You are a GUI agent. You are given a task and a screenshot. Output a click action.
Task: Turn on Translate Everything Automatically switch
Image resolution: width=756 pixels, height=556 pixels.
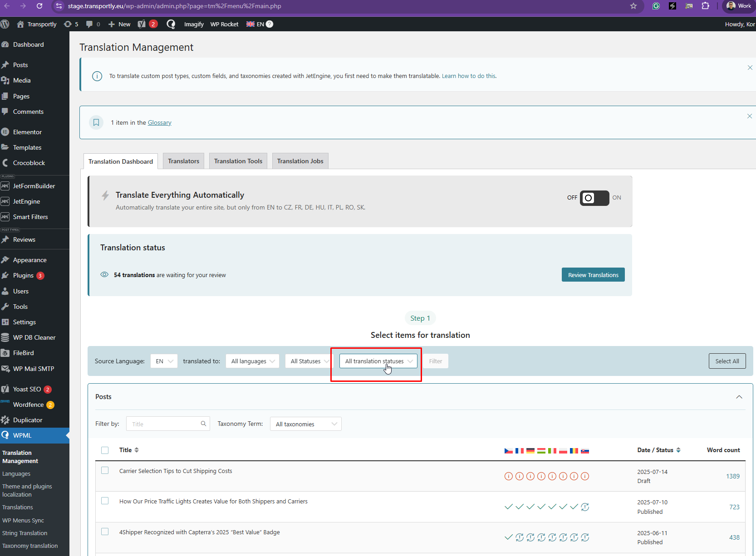594,198
